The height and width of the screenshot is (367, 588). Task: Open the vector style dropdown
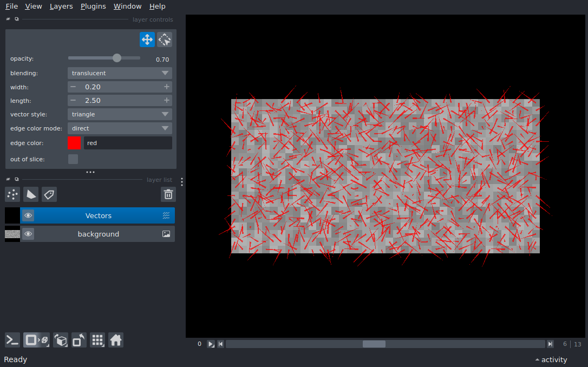(120, 114)
